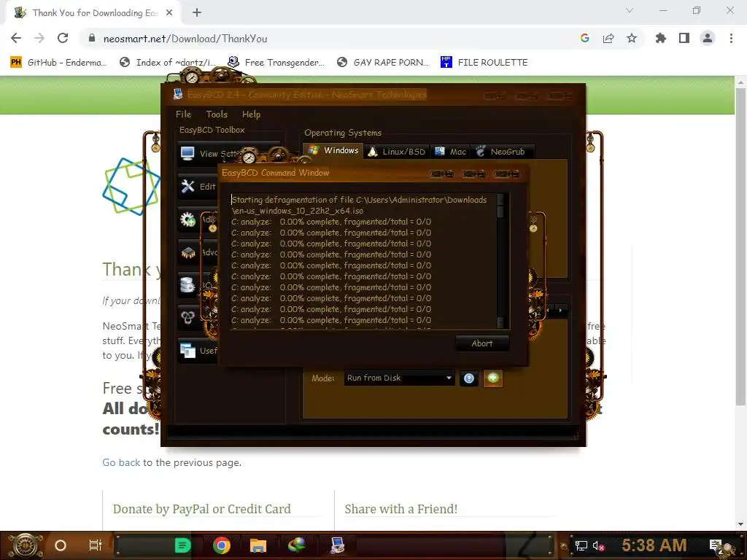The image size is (747, 560).
Task: Click the 'Share with a Friend!' heading
Action: pos(400,509)
